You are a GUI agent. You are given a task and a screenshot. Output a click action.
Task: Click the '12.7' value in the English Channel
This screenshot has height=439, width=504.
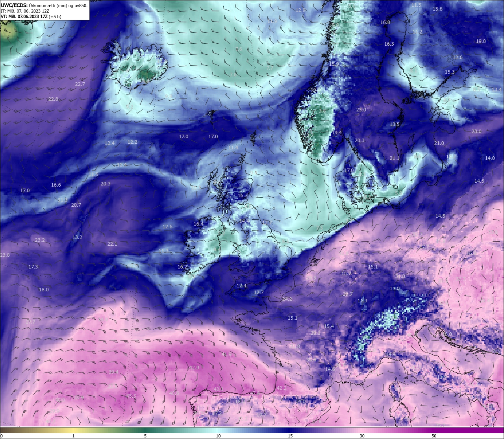(x=259, y=293)
